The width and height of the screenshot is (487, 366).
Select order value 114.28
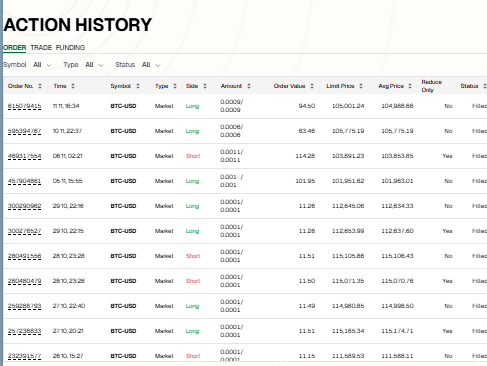pyautogui.click(x=305, y=156)
